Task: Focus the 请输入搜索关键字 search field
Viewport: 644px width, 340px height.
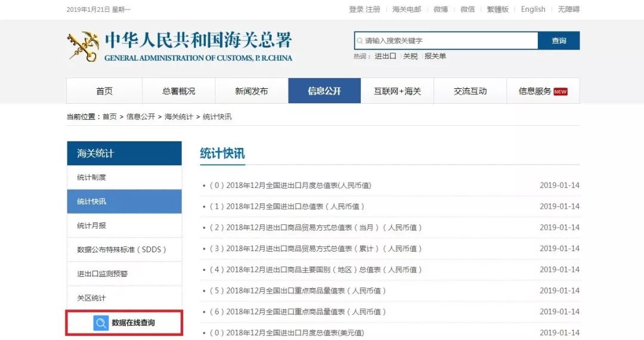Action: (x=447, y=41)
